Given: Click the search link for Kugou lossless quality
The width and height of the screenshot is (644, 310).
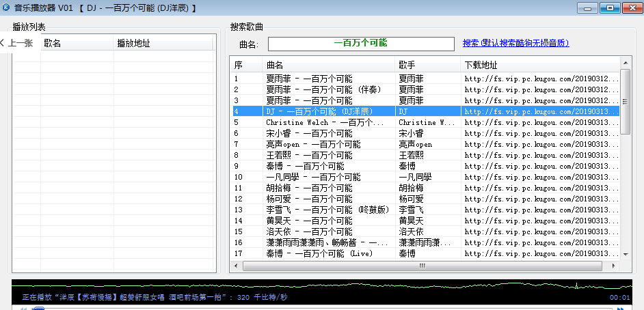Looking at the screenshot, I should click(x=516, y=43).
